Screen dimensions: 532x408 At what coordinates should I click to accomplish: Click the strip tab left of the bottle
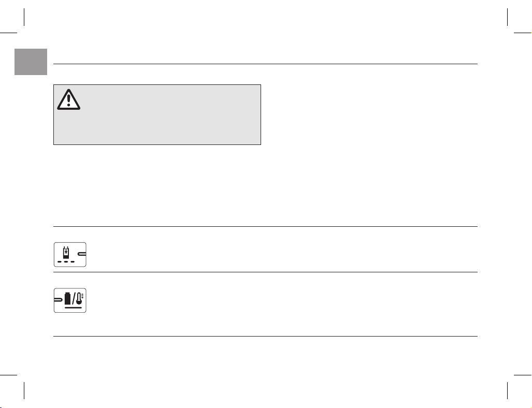pyautogui.click(x=59, y=299)
